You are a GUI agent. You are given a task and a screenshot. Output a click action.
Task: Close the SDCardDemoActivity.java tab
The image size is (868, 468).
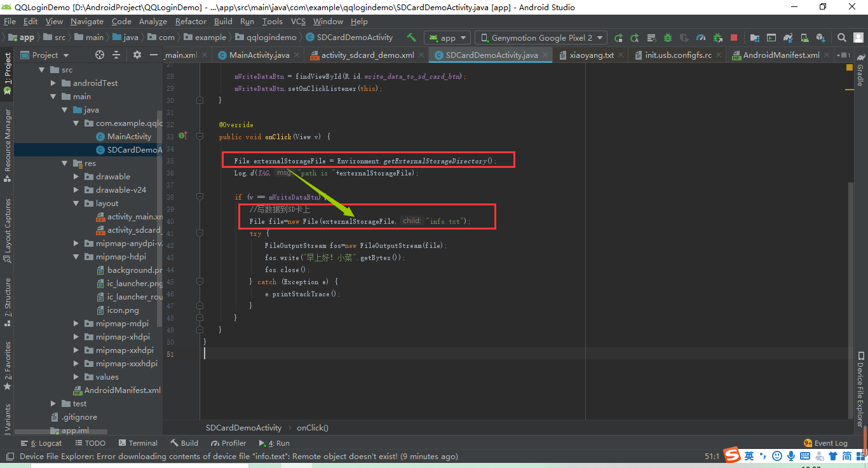click(x=546, y=55)
